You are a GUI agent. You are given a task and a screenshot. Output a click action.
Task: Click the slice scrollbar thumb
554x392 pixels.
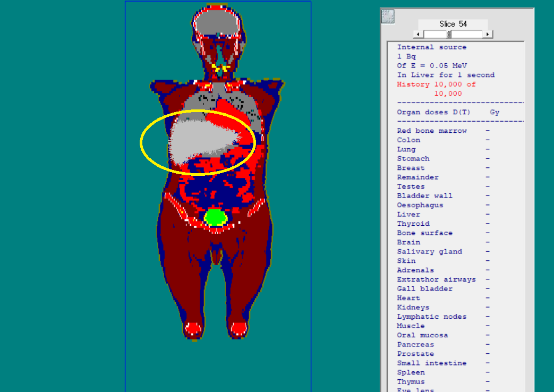coord(449,34)
